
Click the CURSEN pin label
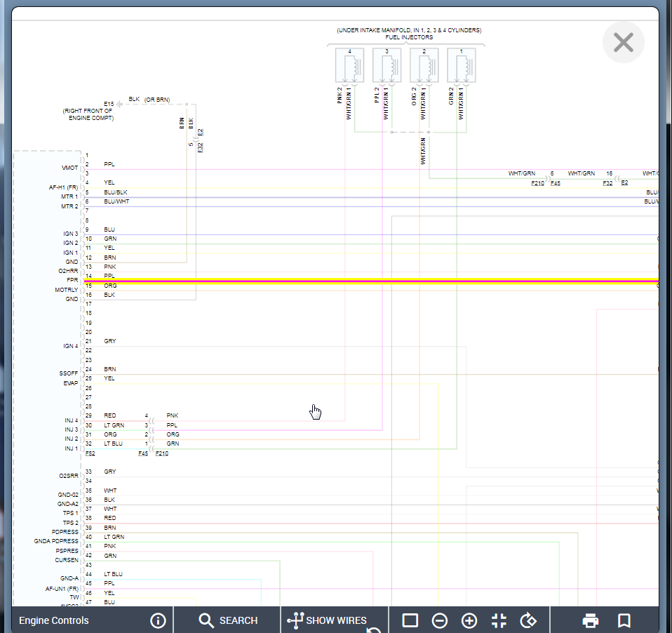(x=67, y=560)
